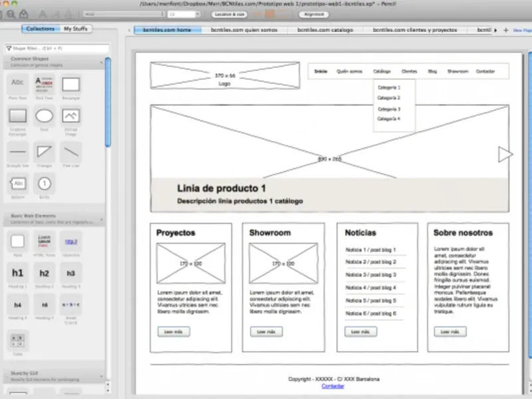Screen dimensions: 532x399
Task: Click the orange color toolbar button
Action: coord(270,14)
